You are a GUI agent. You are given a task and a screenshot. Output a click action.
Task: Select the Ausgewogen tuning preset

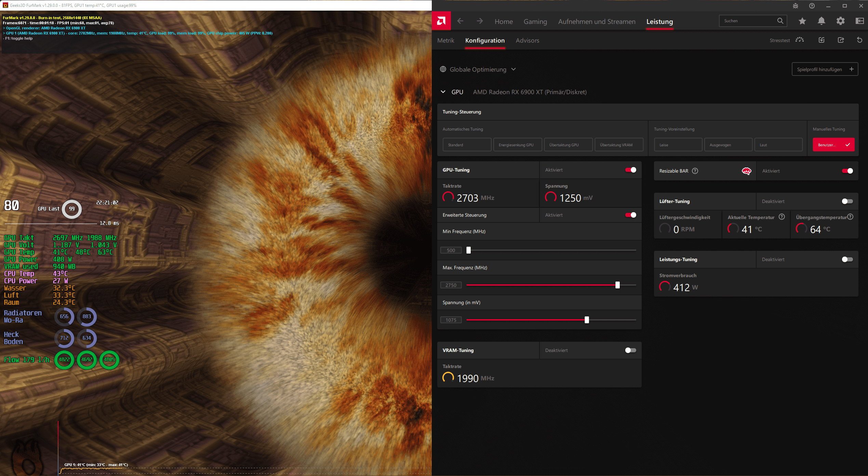tap(728, 145)
